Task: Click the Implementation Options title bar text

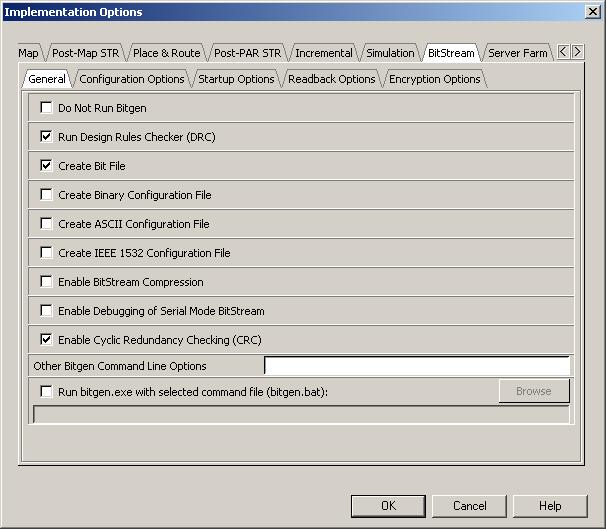Action: click(x=73, y=12)
